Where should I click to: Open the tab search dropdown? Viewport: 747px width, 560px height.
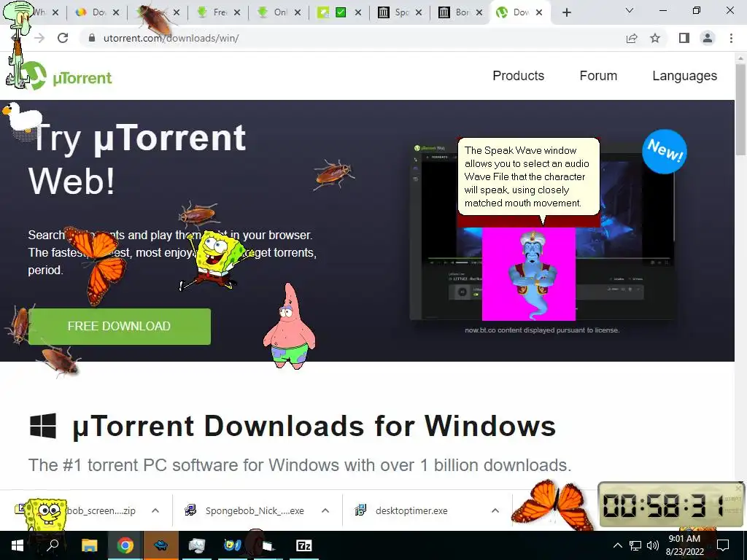[630, 10]
